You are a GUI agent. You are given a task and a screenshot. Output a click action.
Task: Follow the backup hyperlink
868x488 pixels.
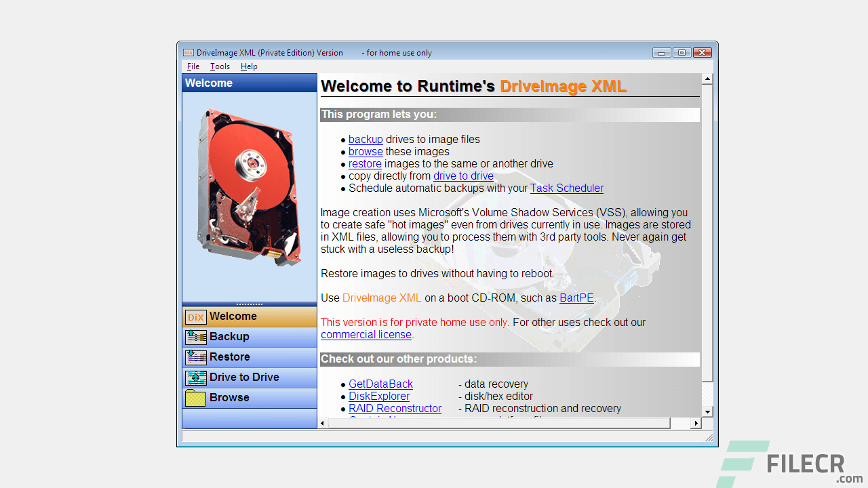coord(366,139)
